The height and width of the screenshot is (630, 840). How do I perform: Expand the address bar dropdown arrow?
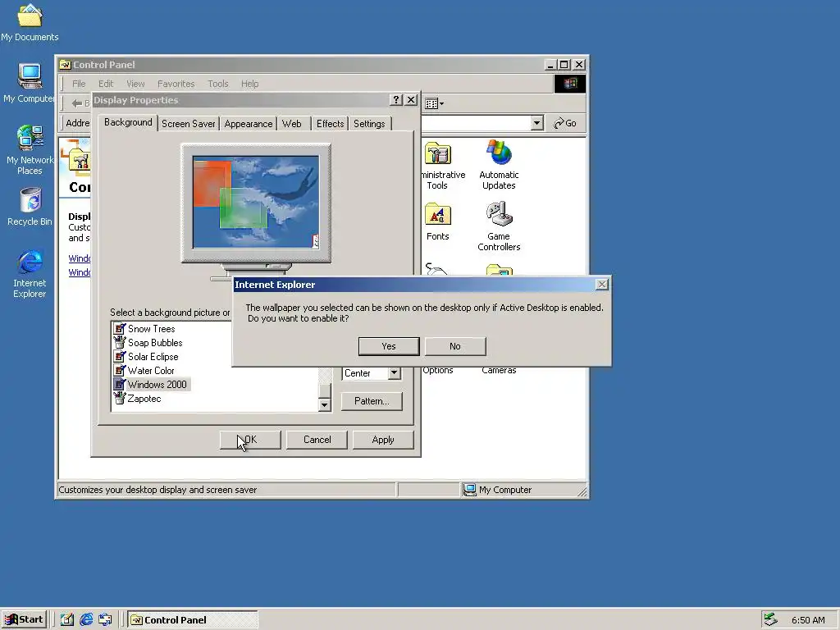[536, 123]
